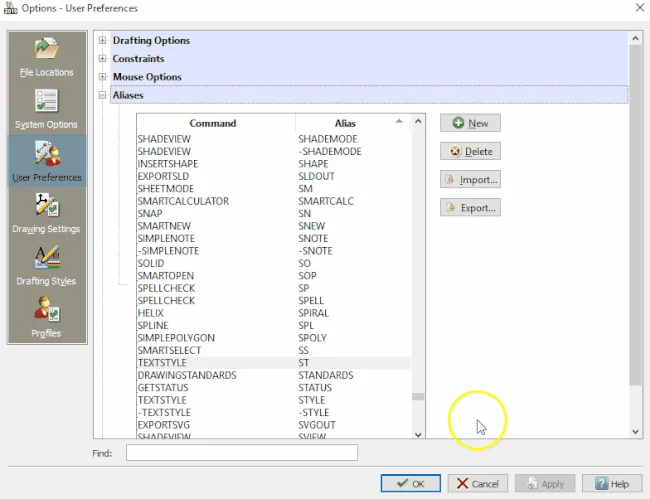Delete the selected alias

pyautogui.click(x=470, y=152)
